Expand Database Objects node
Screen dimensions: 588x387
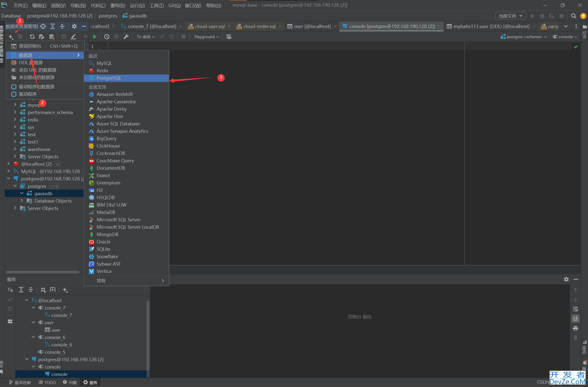(x=22, y=201)
